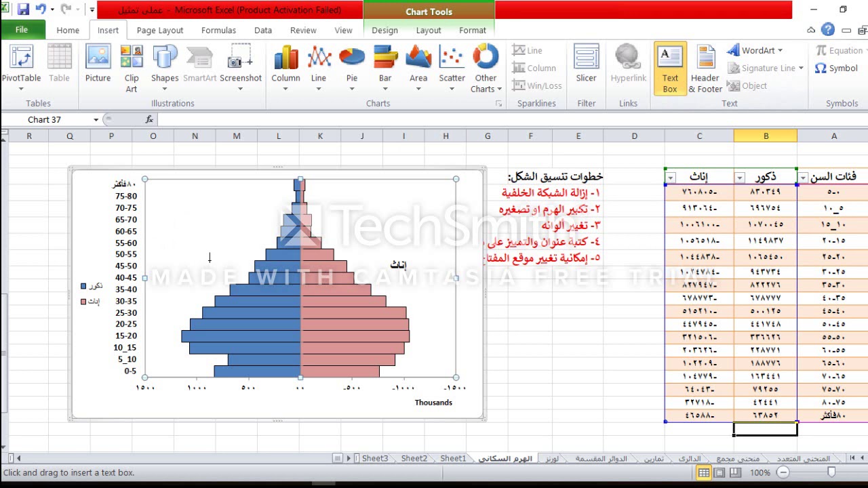Select Sheet1 worksheet tab
The height and width of the screenshot is (488, 868).
453,459
